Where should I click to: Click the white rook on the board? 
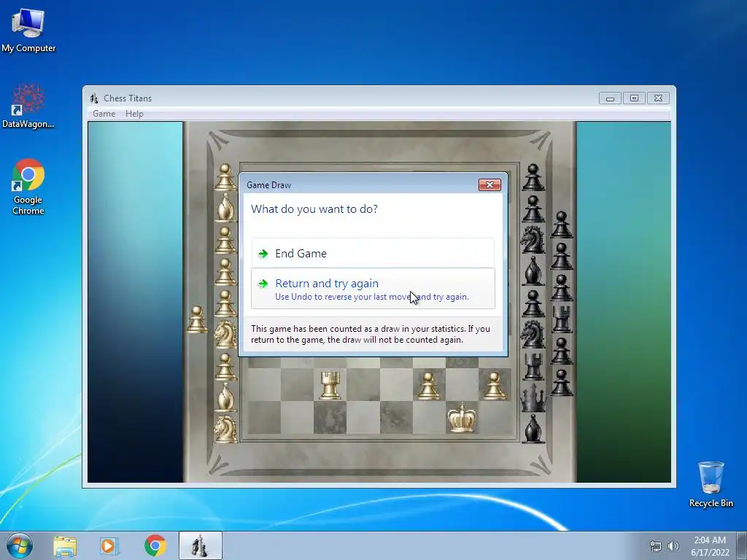pyautogui.click(x=330, y=385)
